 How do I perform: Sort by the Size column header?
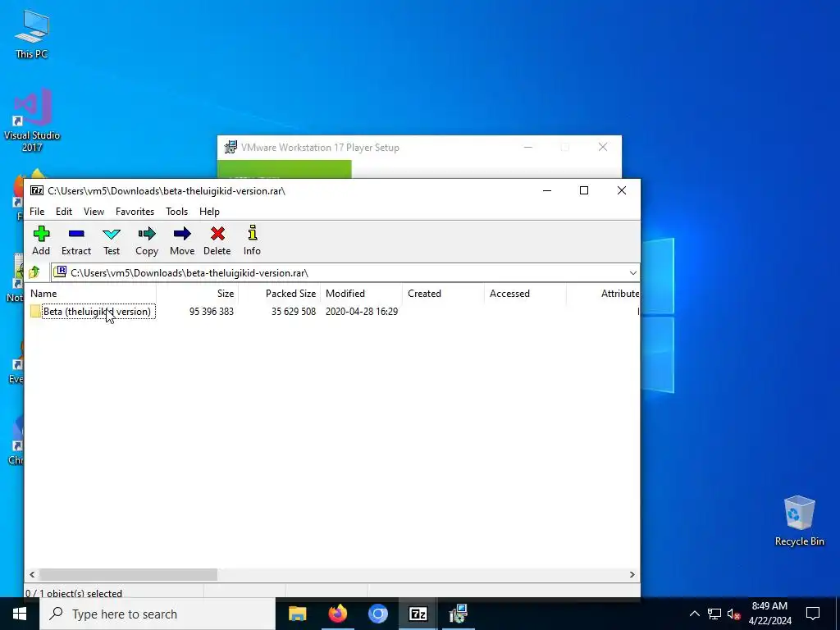pyautogui.click(x=197, y=294)
